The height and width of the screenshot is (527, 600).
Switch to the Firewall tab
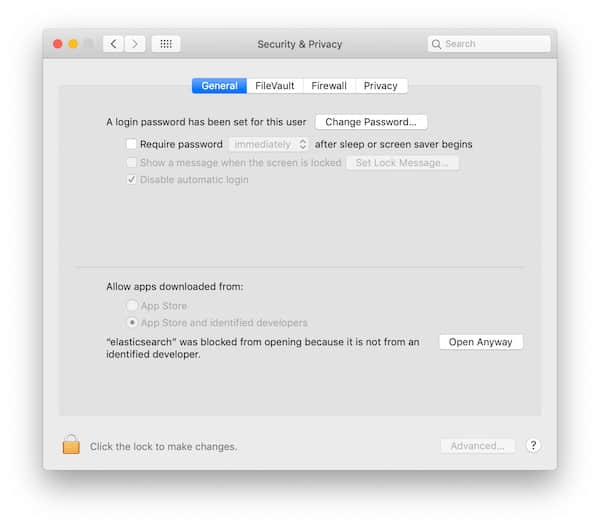click(328, 86)
